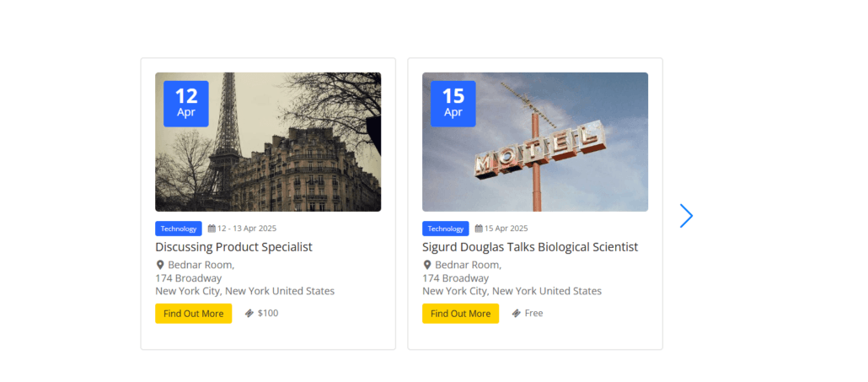Image resolution: width=868 pixels, height=382 pixels.
Task: Click the calendar icon beside 15 Apr 2025
Action: (x=479, y=229)
